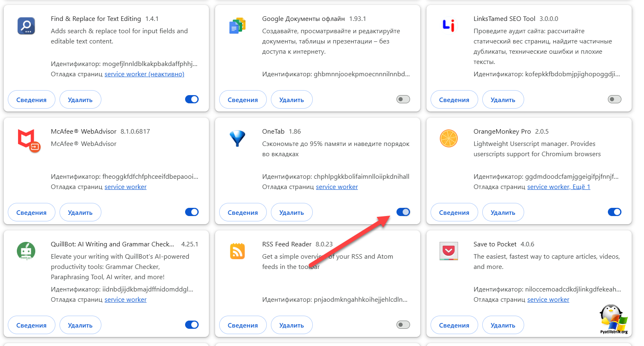
Task: Click Удалить for Google Документы офлайн
Action: click(x=292, y=100)
